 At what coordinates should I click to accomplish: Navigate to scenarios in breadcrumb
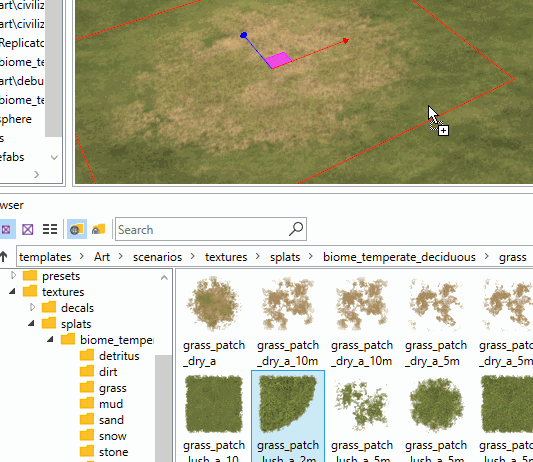pyautogui.click(x=157, y=257)
